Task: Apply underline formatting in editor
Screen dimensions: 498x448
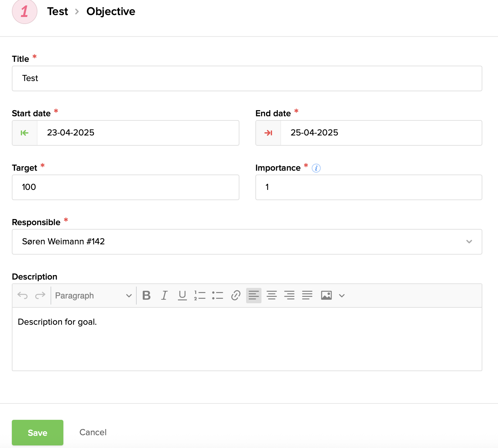Action: coord(182,295)
